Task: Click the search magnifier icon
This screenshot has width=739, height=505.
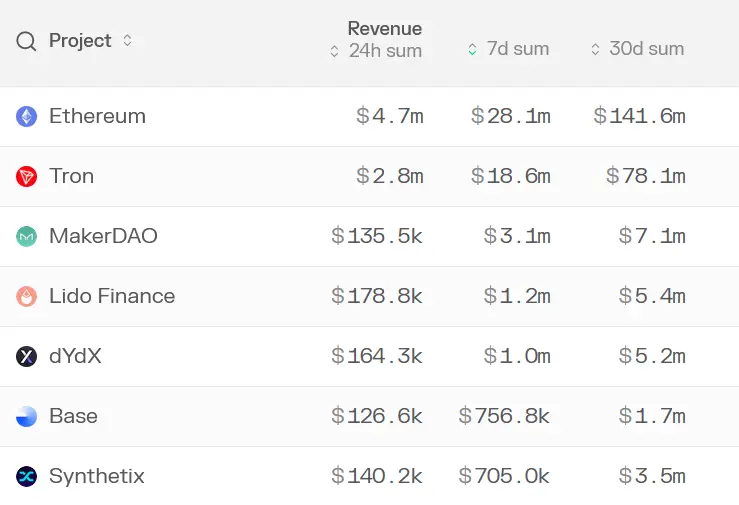Action: 26,41
